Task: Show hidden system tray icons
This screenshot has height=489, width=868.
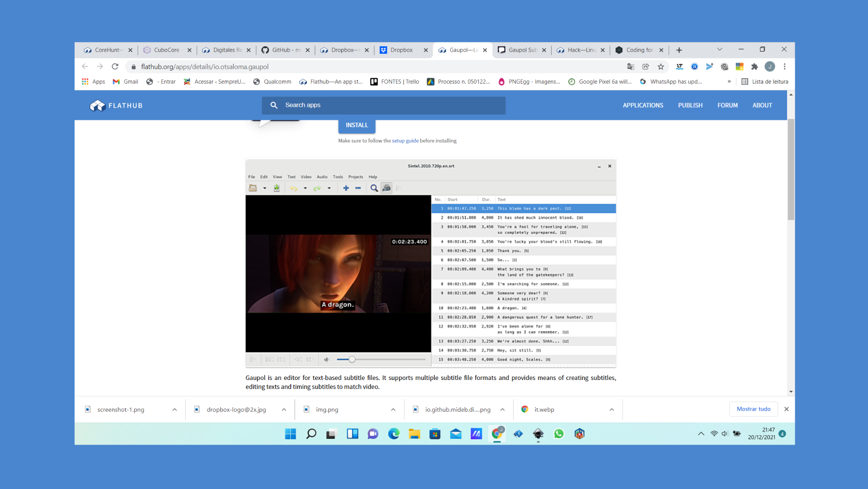Action: 701,434
